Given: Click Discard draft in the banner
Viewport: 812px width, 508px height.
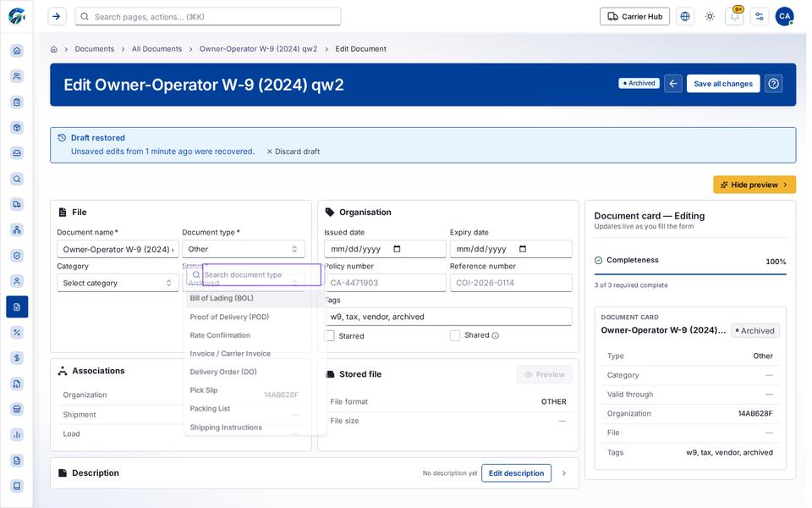Looking at the screenshot, I should pyautogui.click(x=294, y=152).
